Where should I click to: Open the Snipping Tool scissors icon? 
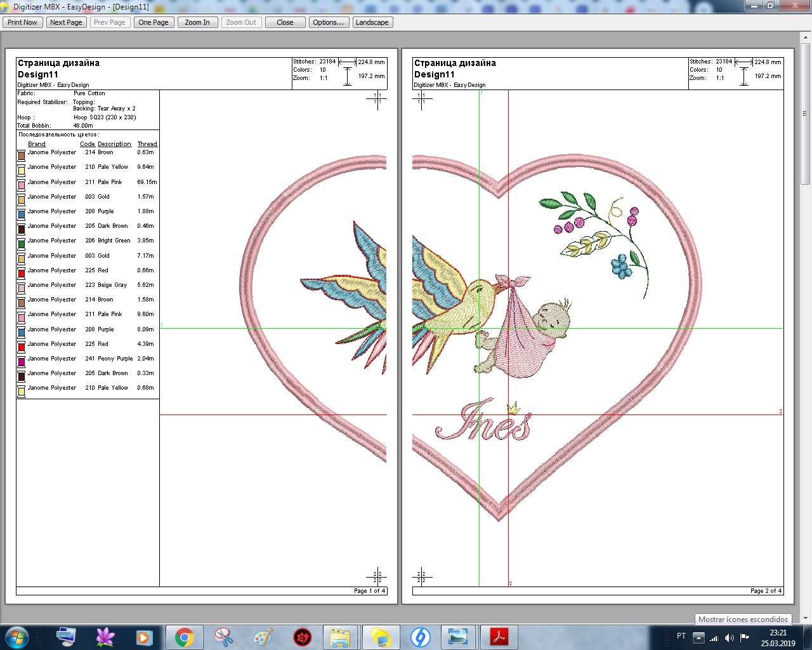[x=224, y=637]
